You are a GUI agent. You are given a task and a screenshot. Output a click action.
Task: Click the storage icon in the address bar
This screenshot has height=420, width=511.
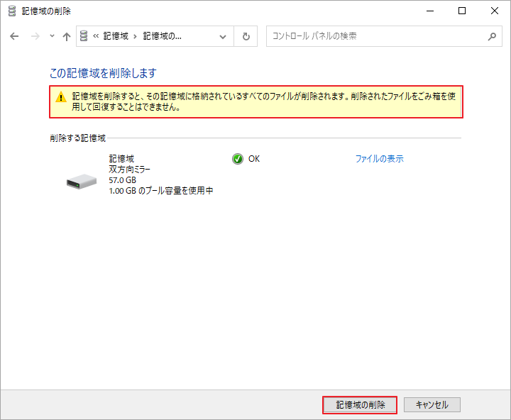[x=84, y=36]
